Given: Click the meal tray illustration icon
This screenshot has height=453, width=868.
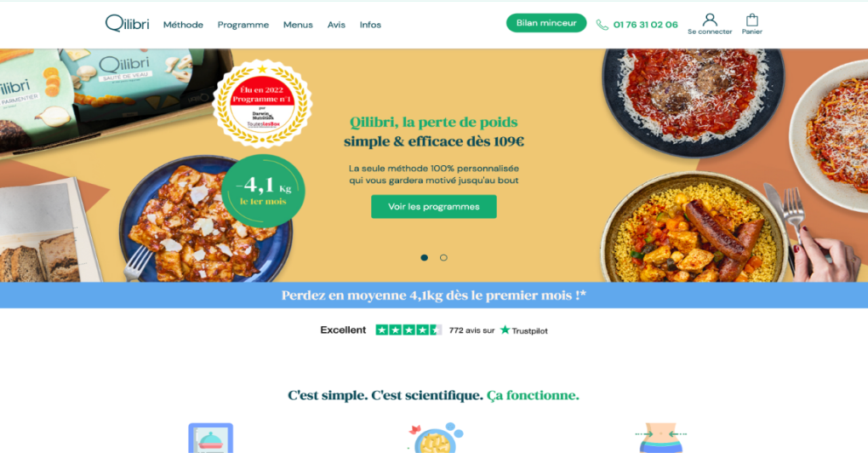Looking at the screenshot, I should tap(211, 438).
